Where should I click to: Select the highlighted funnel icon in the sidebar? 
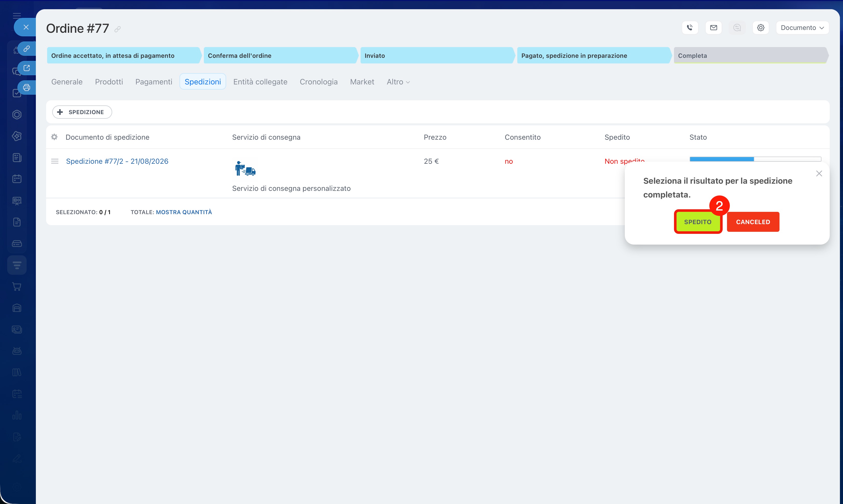coord(17,265)
